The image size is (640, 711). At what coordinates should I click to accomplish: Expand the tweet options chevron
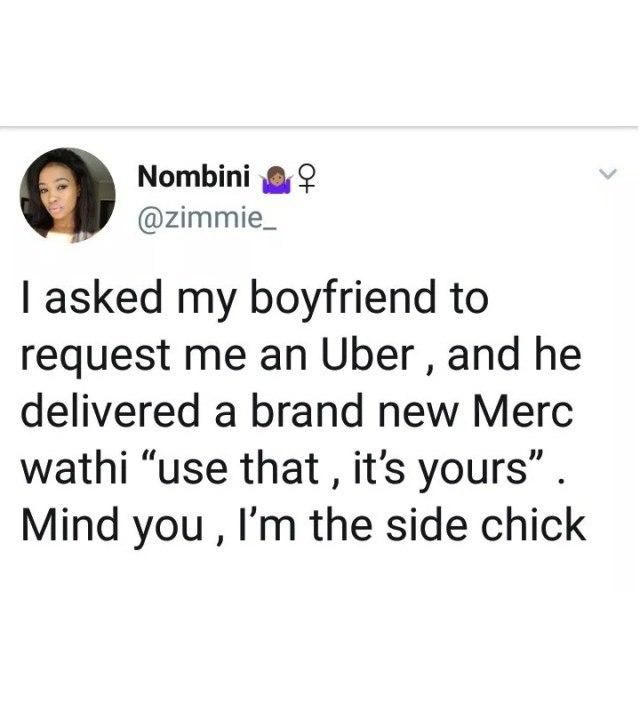606,173
